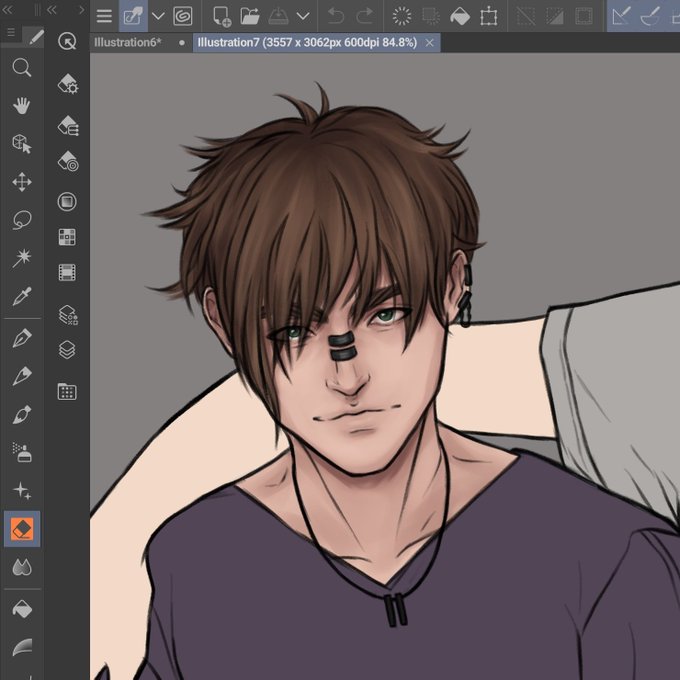Select the Lasso selection tool

(22, 220)
